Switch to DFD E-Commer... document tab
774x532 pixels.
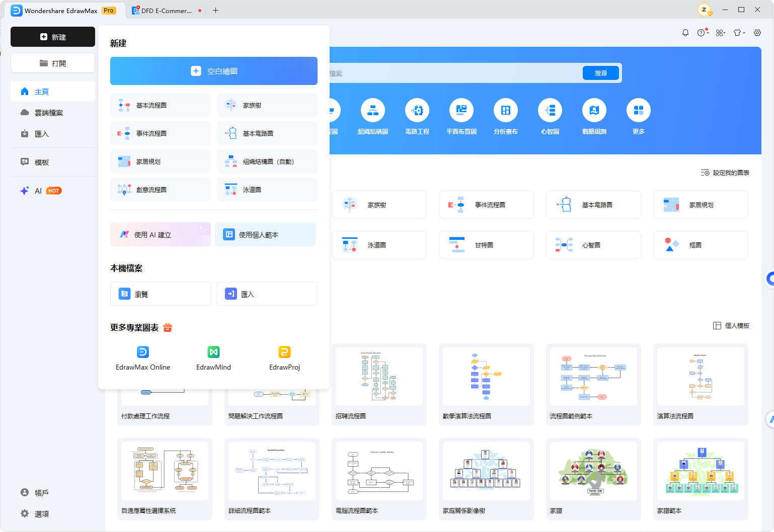(166, 11)
